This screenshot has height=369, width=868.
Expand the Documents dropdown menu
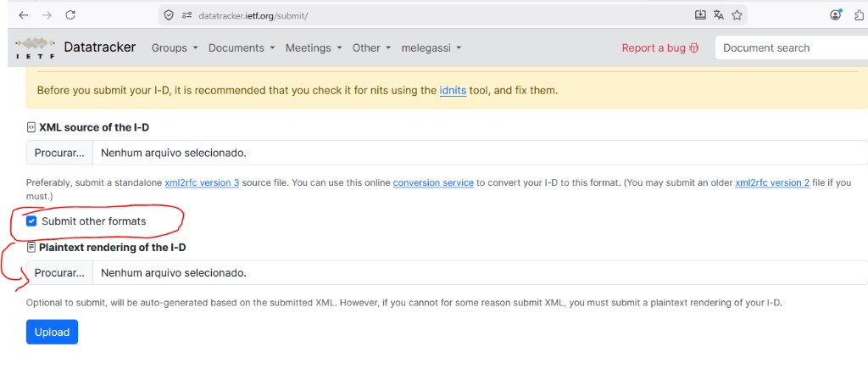242,48
